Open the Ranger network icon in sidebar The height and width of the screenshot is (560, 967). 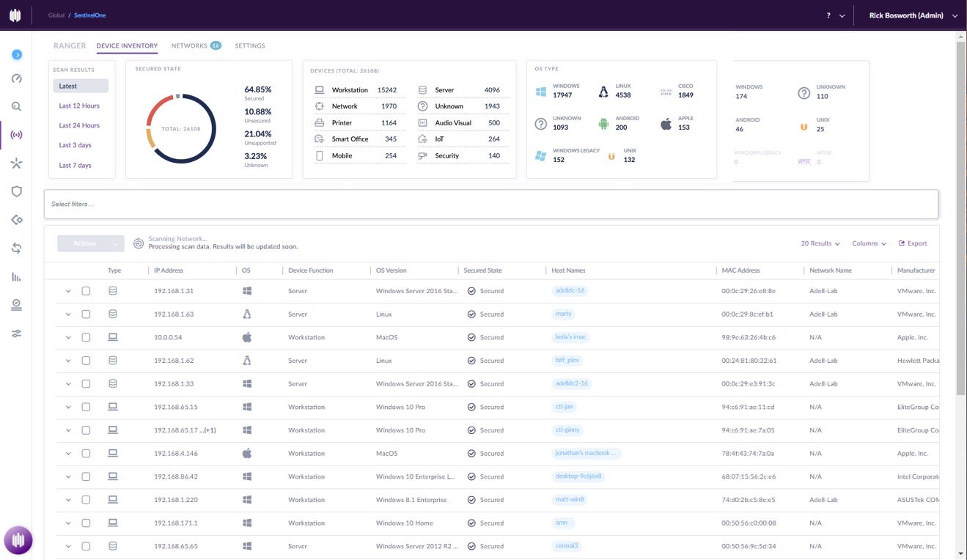(16, 135)
